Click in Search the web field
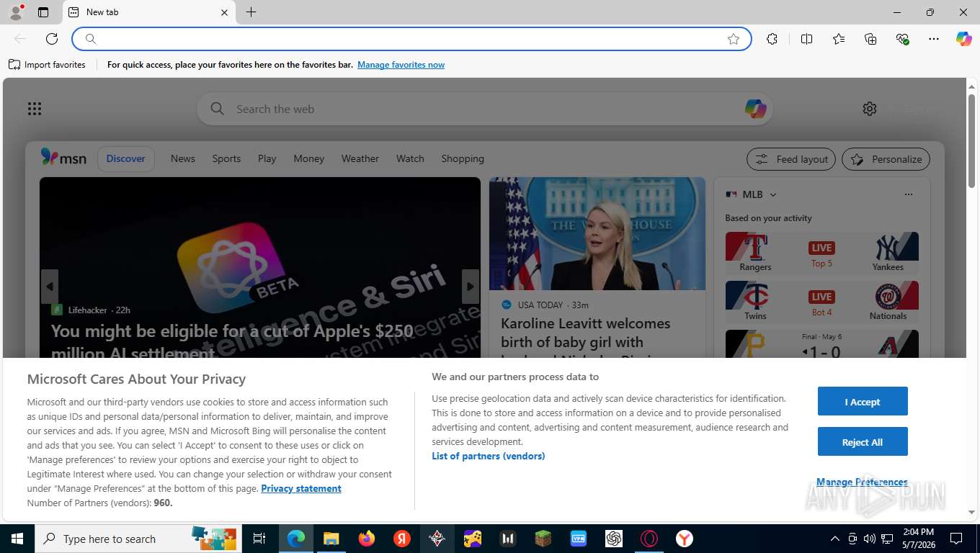Image resolution: width=980 pixels, height=553 pixels. click(x=484, y=109)
